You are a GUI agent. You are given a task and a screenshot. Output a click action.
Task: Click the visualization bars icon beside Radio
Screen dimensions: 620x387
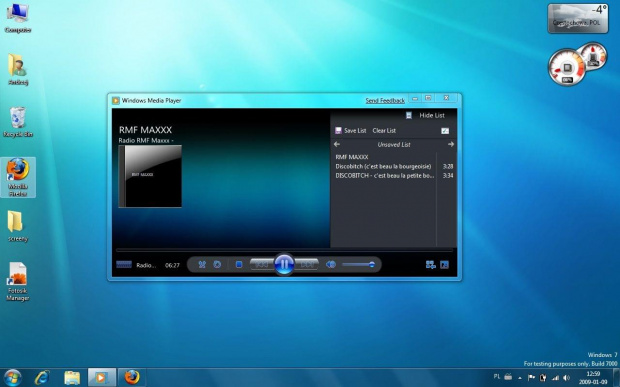pyautogui.click(x=124, y=264)
